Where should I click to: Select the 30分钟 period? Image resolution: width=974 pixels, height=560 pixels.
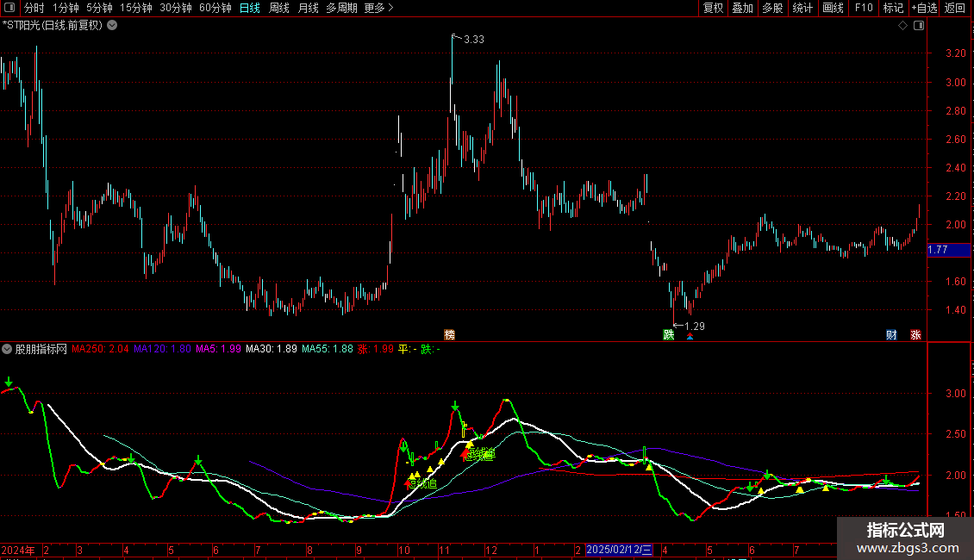pos(176,8)
